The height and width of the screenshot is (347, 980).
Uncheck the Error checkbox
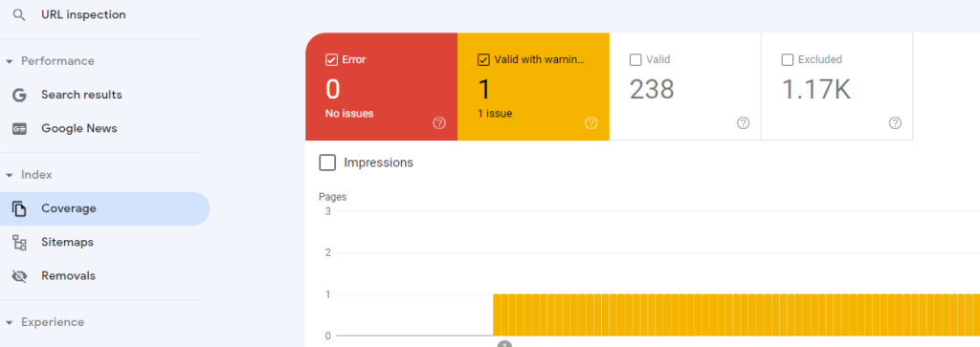332,60
